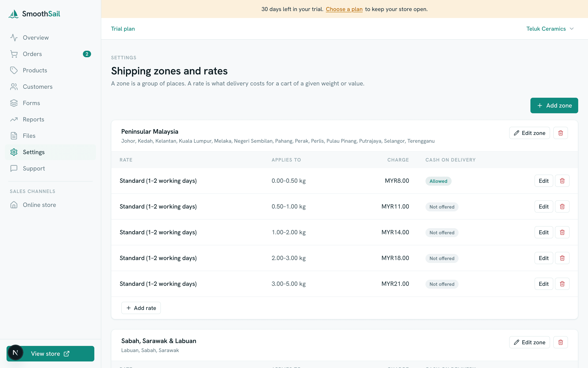Delete the MYR11.00 rate row
The image size is (588, 368).
click(562, 207)
